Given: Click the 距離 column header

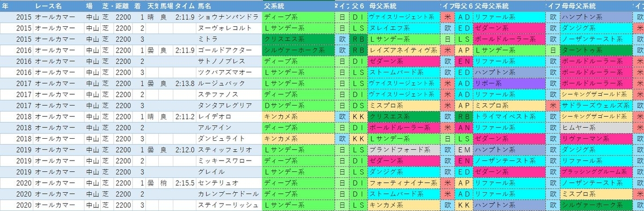Looking at the screenshot, I should (123, 5).
